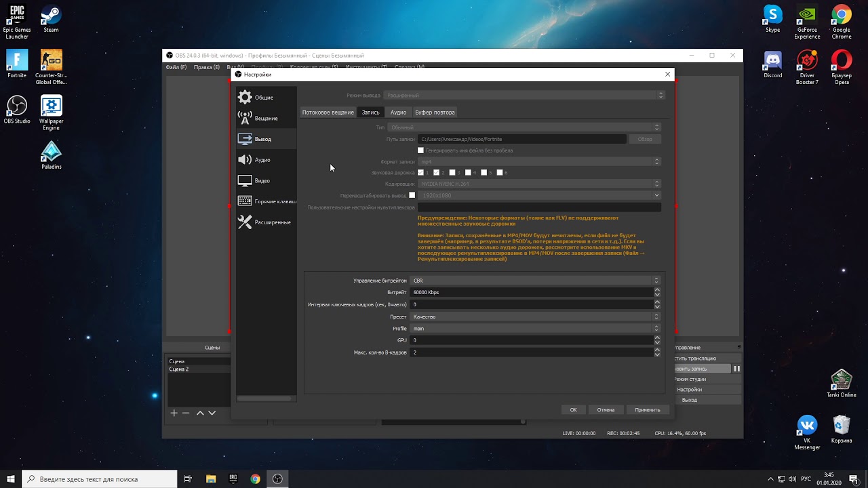This screenshot has width=868, height=488.
Task: Open OBS Studio desktop shortcut
Action: 17,110
